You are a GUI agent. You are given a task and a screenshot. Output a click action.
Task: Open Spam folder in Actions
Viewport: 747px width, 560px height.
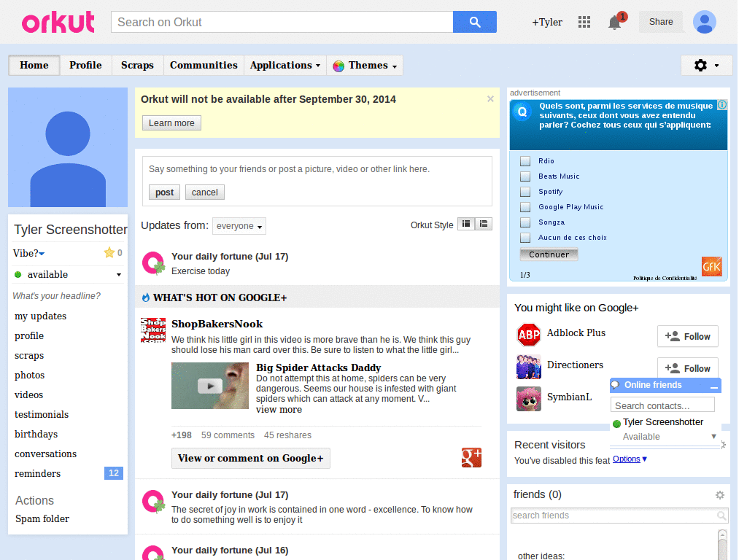click(x=42, y=518)
